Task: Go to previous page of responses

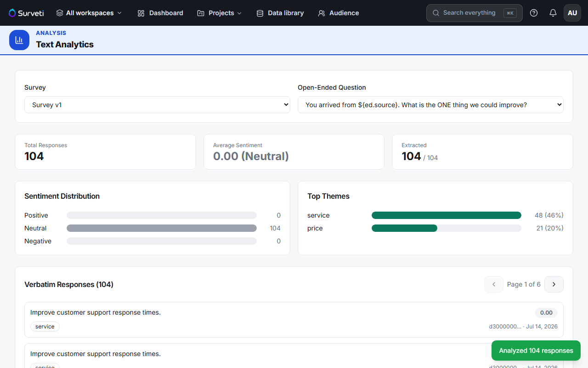Action: coord(494,284)
